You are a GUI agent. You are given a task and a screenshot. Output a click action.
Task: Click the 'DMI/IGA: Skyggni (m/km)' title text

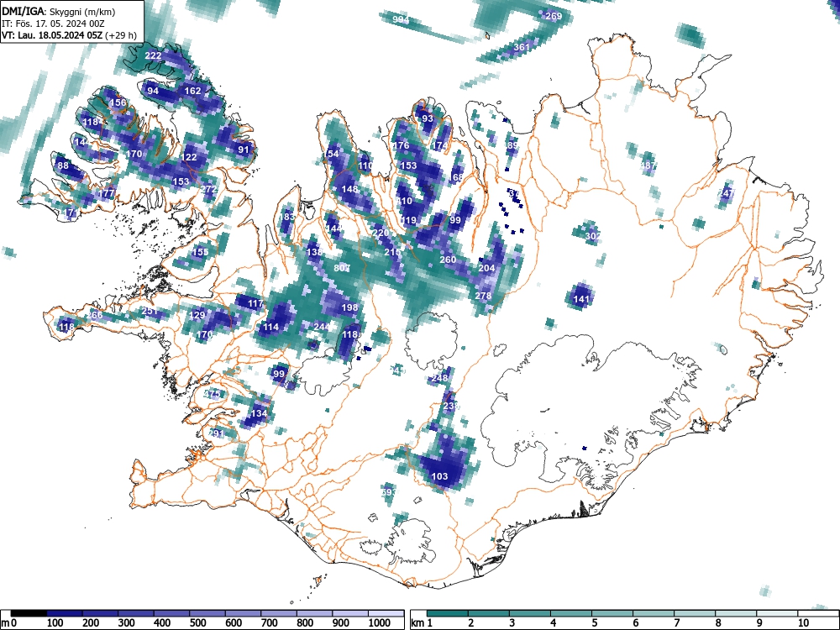[59, 12]
